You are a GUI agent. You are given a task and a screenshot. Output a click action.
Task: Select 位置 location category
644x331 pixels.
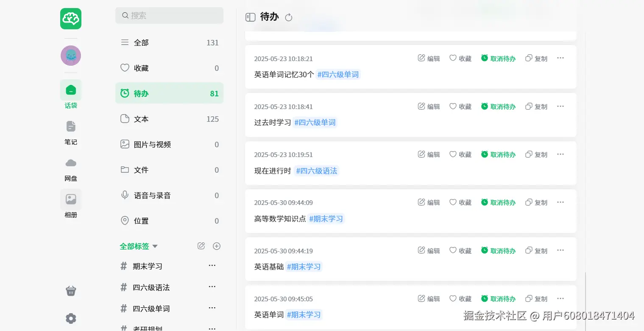pos(169,221)
